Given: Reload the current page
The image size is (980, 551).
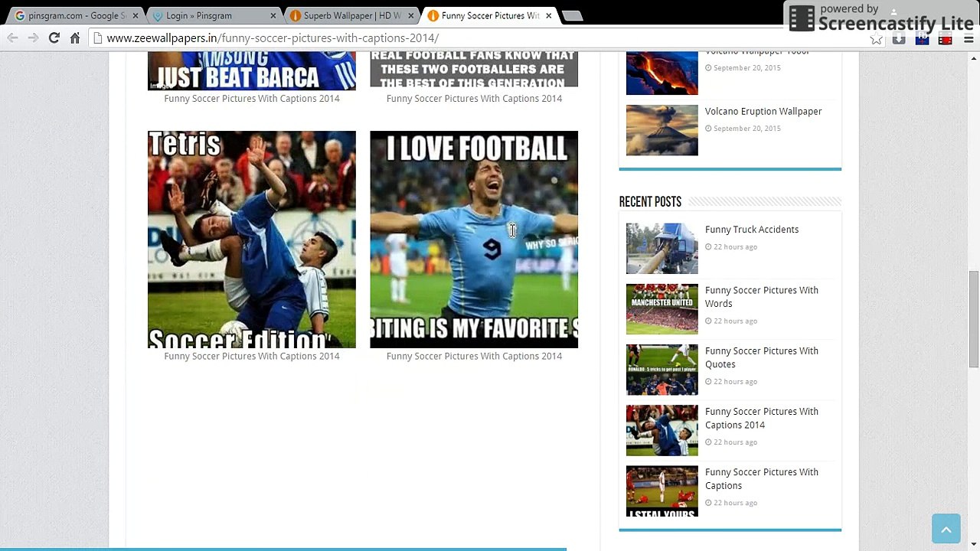Looking at the screenshot, I should 54,37.
